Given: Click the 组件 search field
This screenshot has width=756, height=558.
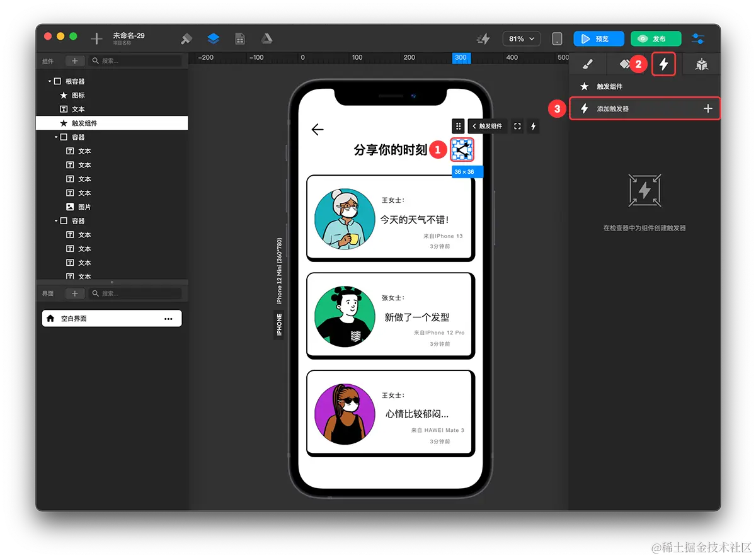Looking at the screenshot, I should click(x=135, y=61).
